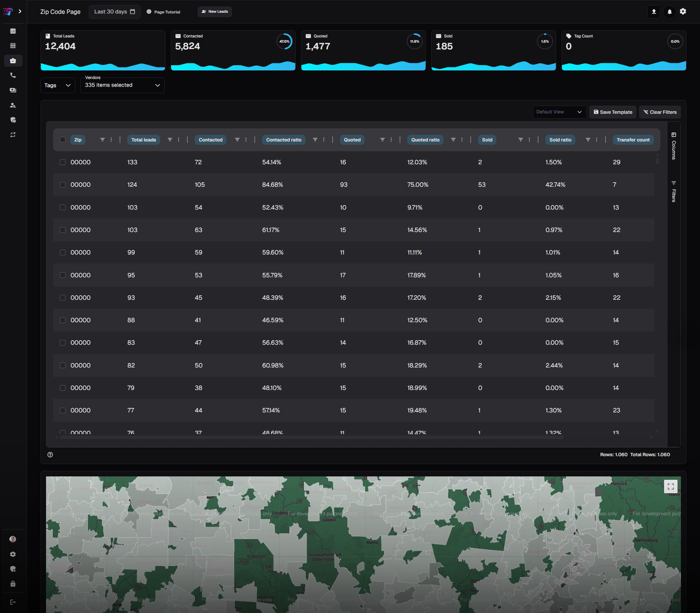Viewport: 700px width, 613px height.
Task: Select the row with 99 total leads
Action: tap(63, 253)
